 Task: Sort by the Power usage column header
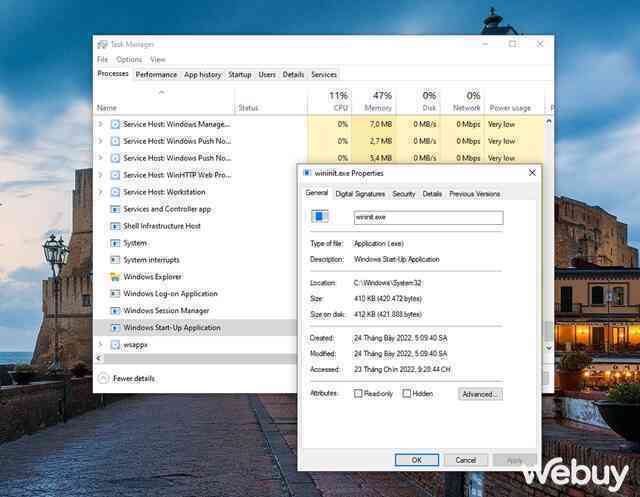pyautogui.click(x=514, y=101)
